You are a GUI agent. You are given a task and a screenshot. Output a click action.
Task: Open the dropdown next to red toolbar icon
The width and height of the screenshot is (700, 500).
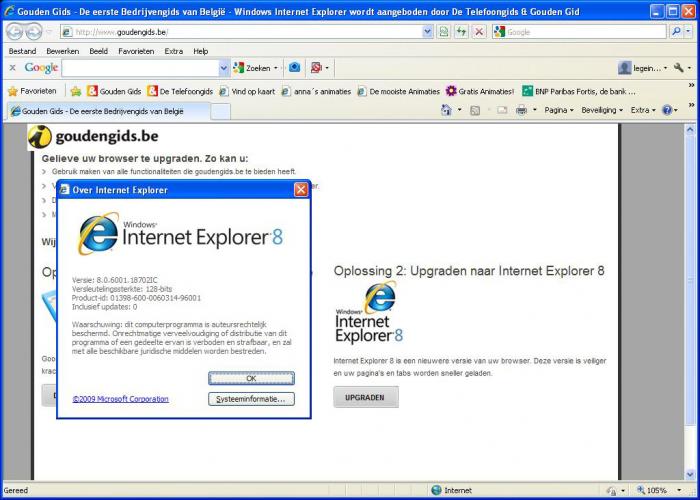[x=327, y=68]
